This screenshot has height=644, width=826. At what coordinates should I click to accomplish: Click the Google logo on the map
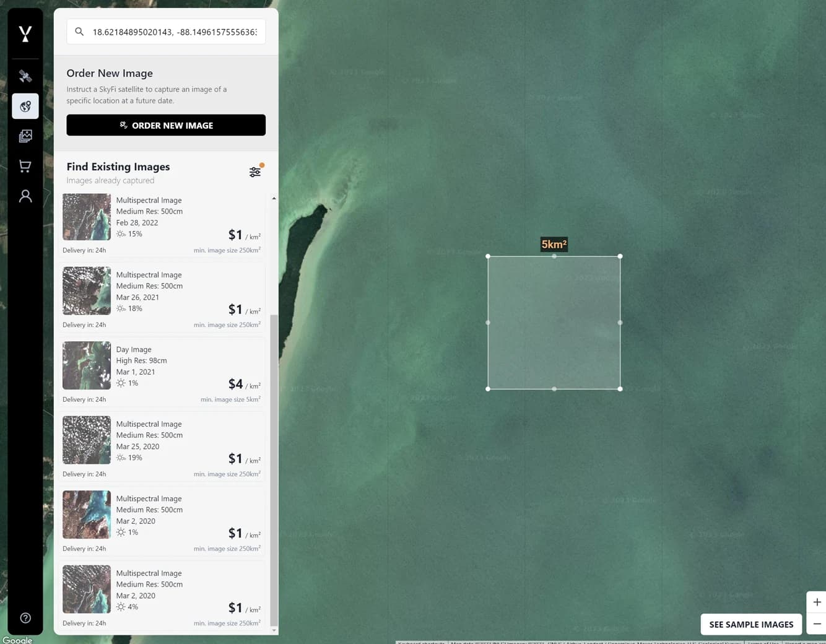coord(17,640)
